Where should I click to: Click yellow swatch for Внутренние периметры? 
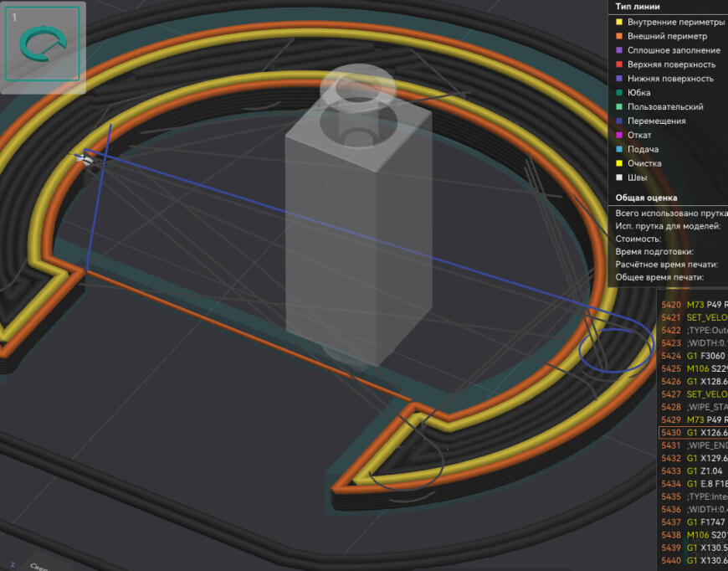coord(618,22)
